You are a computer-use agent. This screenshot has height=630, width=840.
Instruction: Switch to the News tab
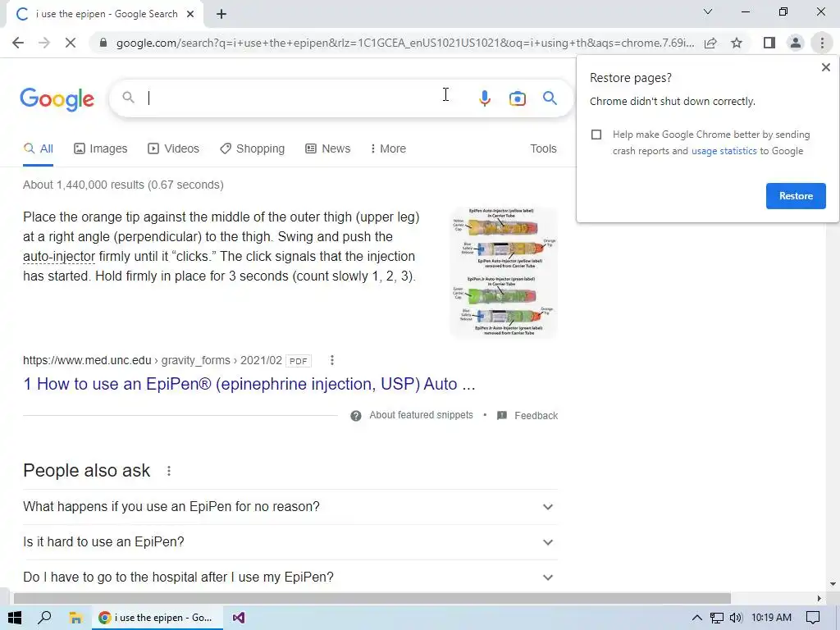click(328, 149)
